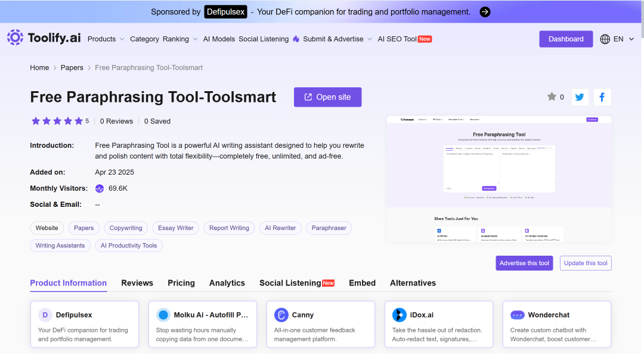Screen dimensions: 644x354
Task: Open the Molku Ai - Autofill card title
Action: pos(211,315)
